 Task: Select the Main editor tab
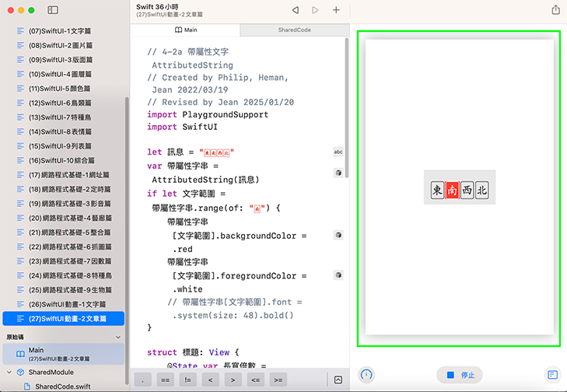(x=185, y=30)
